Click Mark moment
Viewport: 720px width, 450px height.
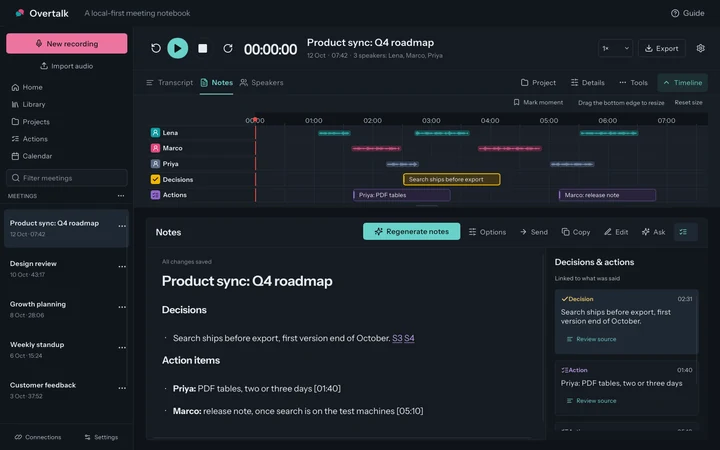538,102
